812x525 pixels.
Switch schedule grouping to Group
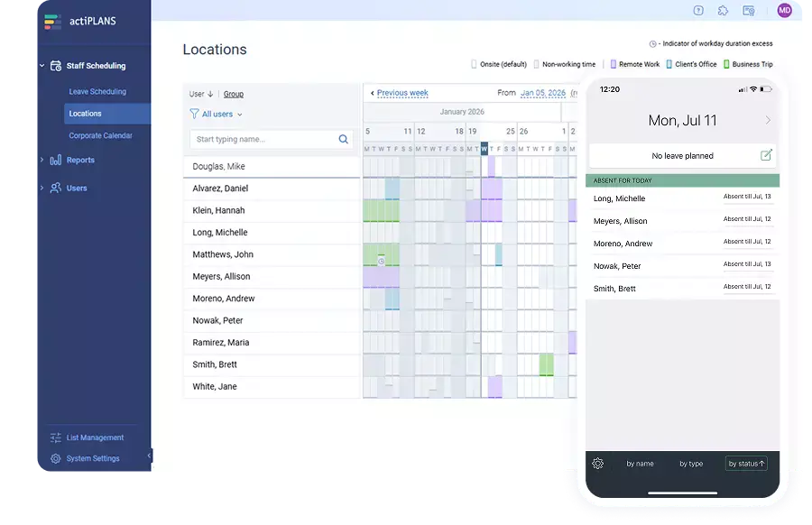pos(233,93)
